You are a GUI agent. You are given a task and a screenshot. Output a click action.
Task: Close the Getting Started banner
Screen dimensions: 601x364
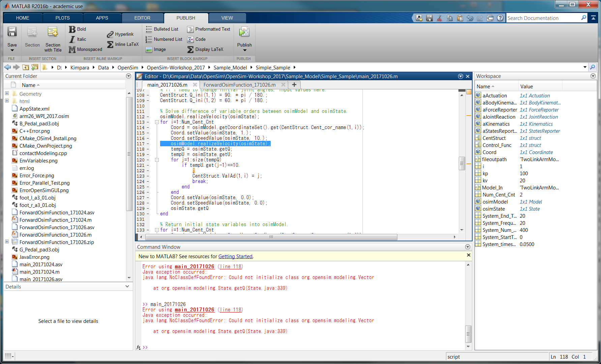[x=468, y=255]
